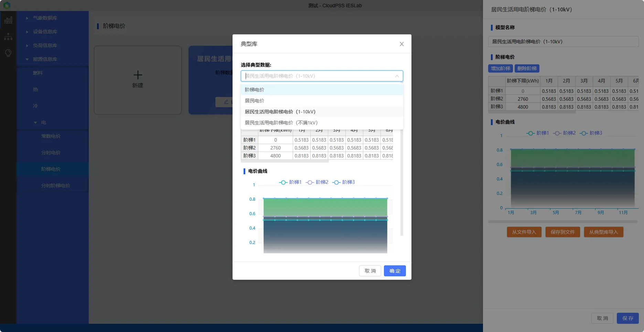Toggle 阶梯3 legend in side panel chart
The width and height of the screenshot is (644, 332).
[591, 133]
